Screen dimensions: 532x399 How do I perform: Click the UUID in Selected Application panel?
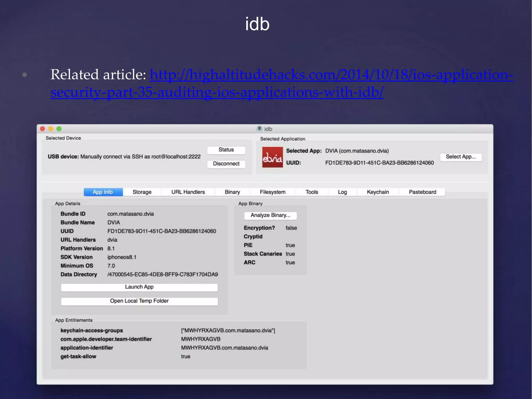pos(380,163)
